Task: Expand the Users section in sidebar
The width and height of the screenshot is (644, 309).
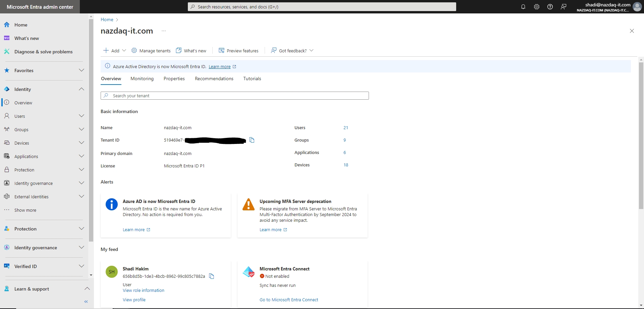Action: tap(81, 116)
